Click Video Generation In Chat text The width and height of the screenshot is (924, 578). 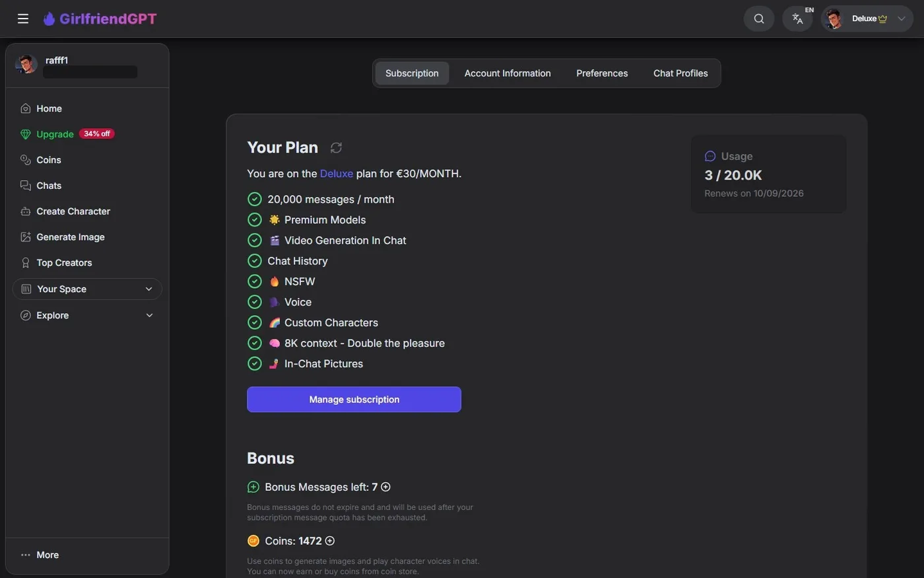345,240
